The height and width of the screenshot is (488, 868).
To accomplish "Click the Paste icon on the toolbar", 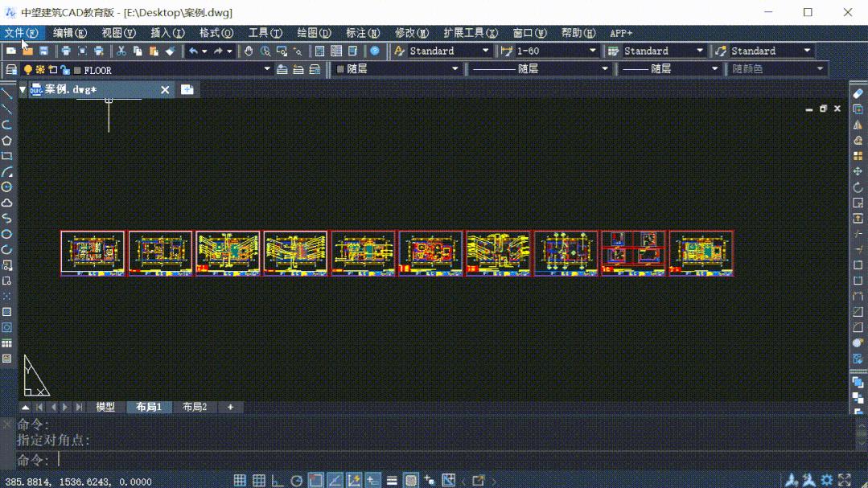I will pos(153,50).
